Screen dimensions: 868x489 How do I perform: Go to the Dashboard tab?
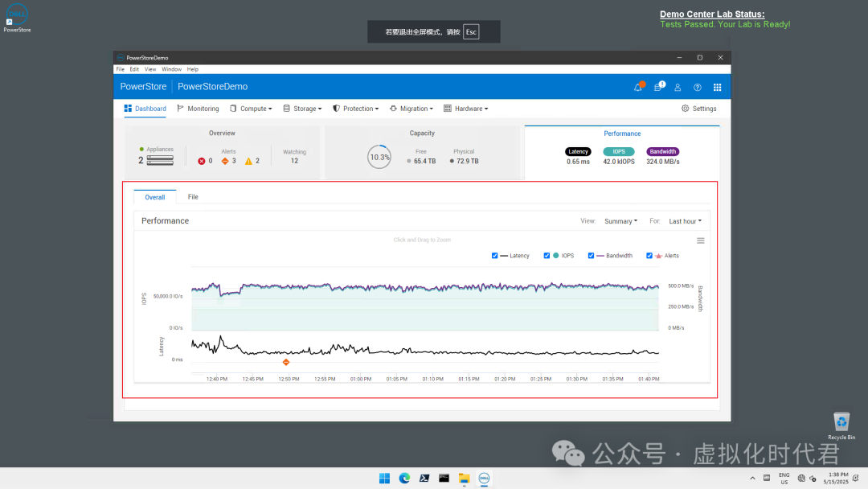coord(145,109)
